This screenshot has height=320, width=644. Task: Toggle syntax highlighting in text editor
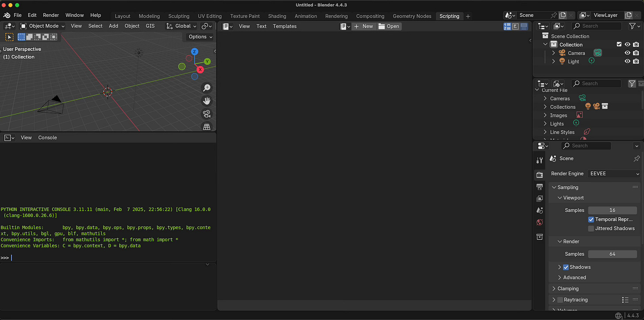pyautogui.click(x=524, y=27)
